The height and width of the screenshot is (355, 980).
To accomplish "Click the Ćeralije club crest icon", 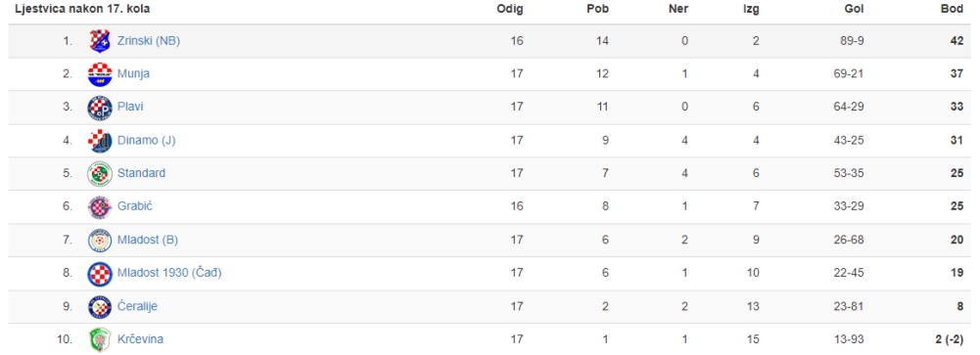I will pyautogui.click(x=100, y=306).
